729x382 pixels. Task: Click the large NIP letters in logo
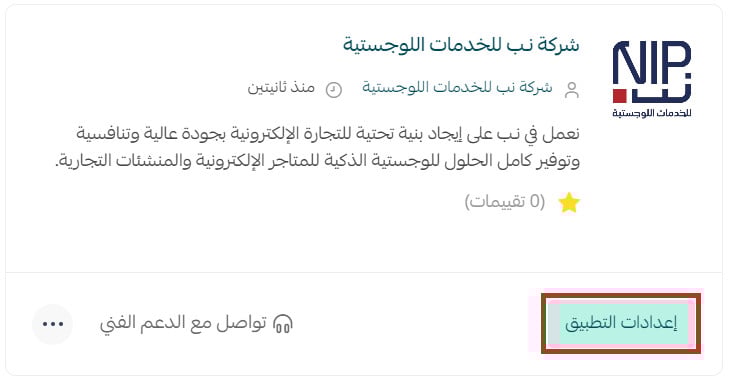(652, 63)
